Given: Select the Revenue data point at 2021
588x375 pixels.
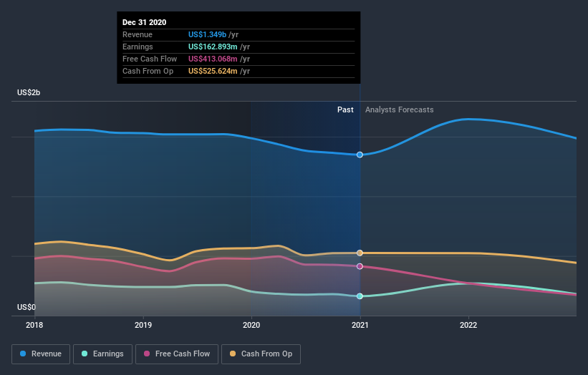Looking at the screenshot, I should point(360,155).
